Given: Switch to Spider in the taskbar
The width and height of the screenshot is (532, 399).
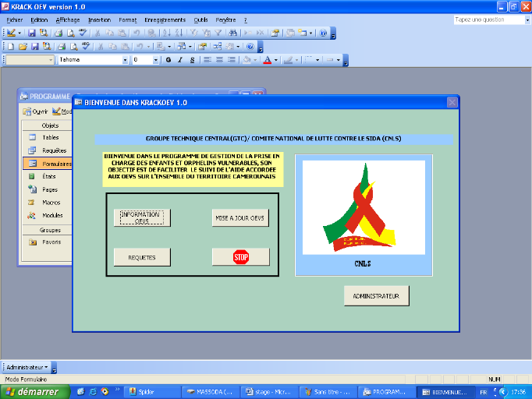Looking at the screenshot, I should coord(151,392).
